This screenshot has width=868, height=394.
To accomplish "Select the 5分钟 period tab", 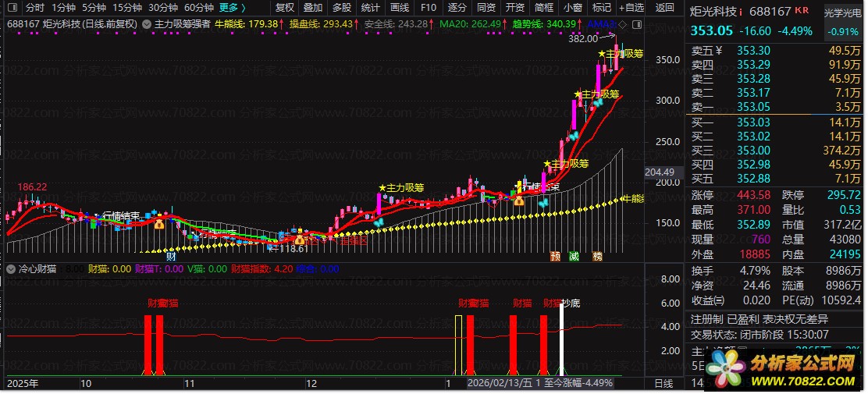I will 94,8.
